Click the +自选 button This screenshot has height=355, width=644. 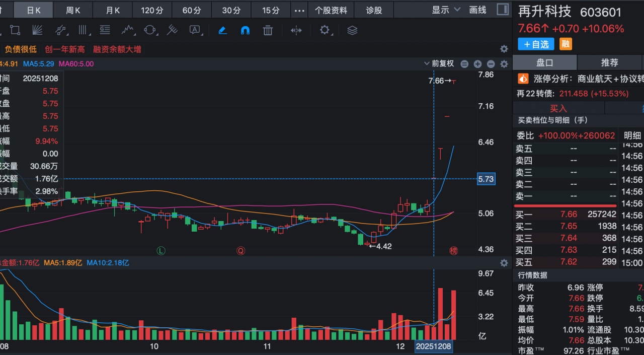click(536, 44)
